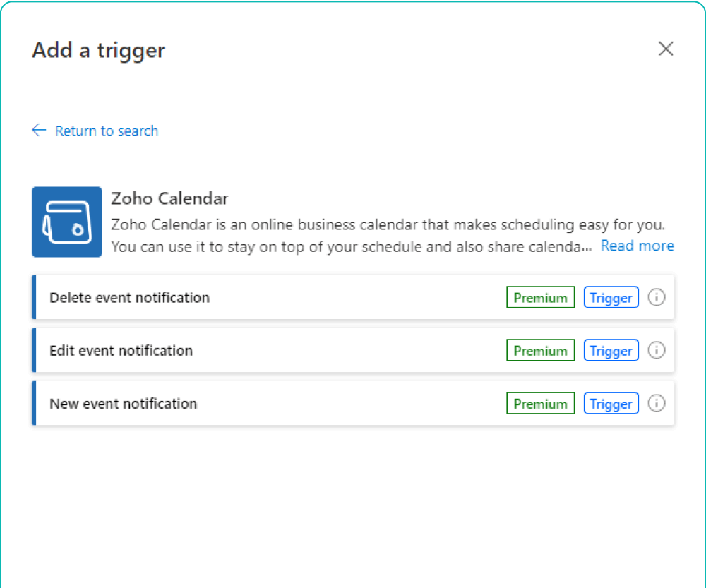Screen dimensions: 706x588
Task: Click the Zoho Calendar title text
Action: (x=169, y=198)
